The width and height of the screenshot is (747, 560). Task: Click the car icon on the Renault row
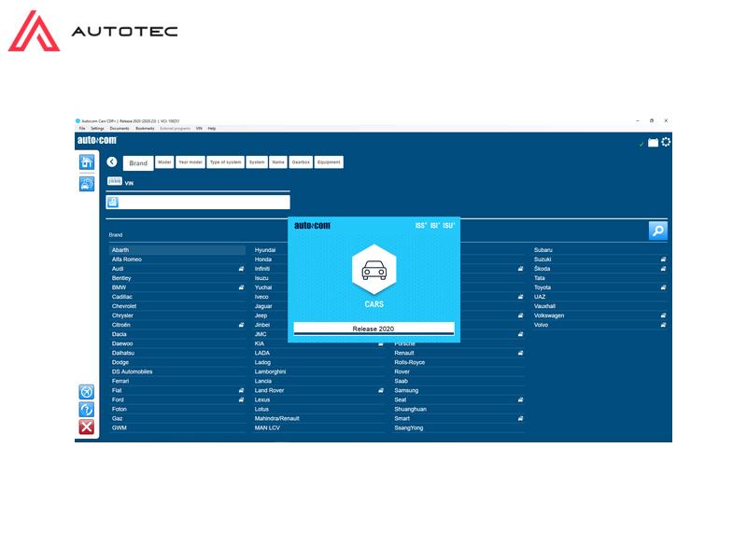click(x=520, y=353)
